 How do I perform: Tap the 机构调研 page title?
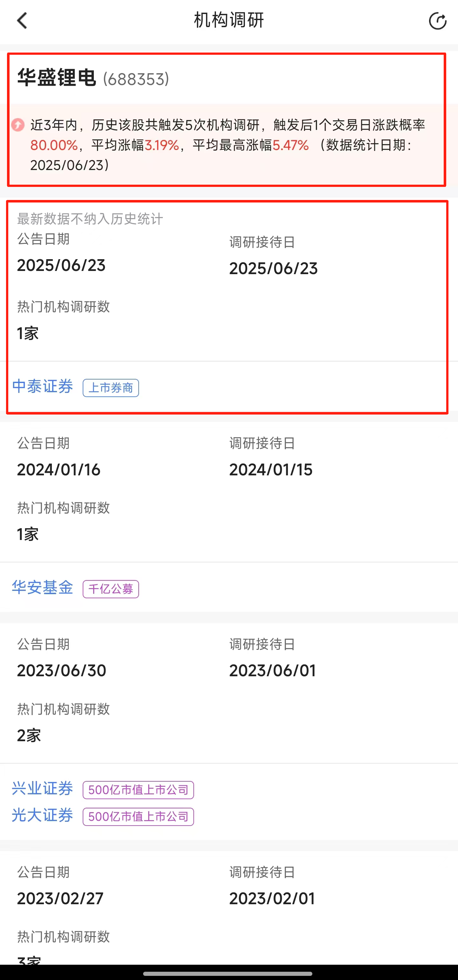coord(229,20)
